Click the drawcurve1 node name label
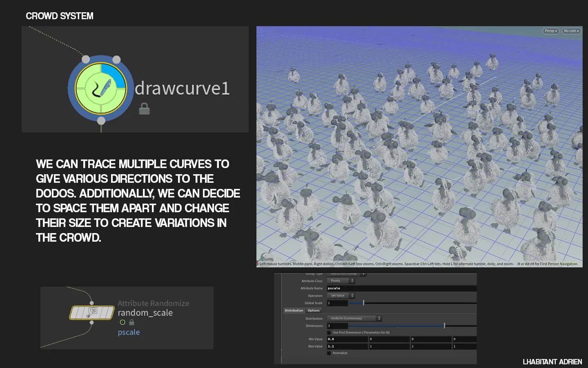 point(182,88)
